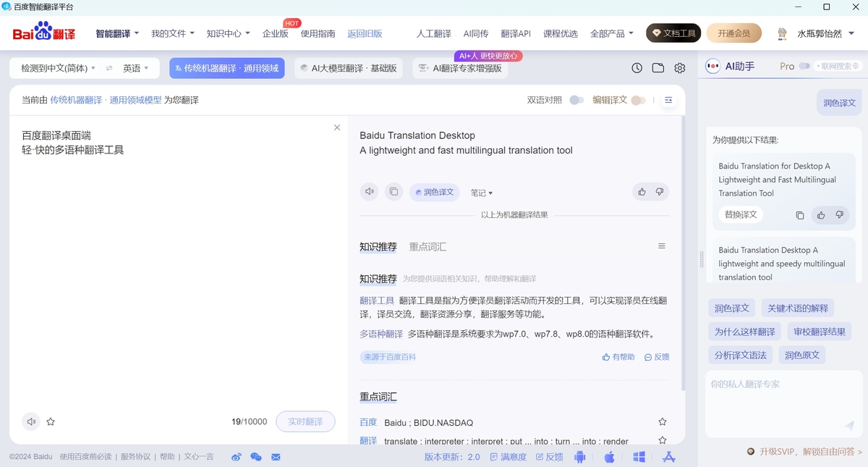Open translation history via clock icon

(x=636, y=67)
